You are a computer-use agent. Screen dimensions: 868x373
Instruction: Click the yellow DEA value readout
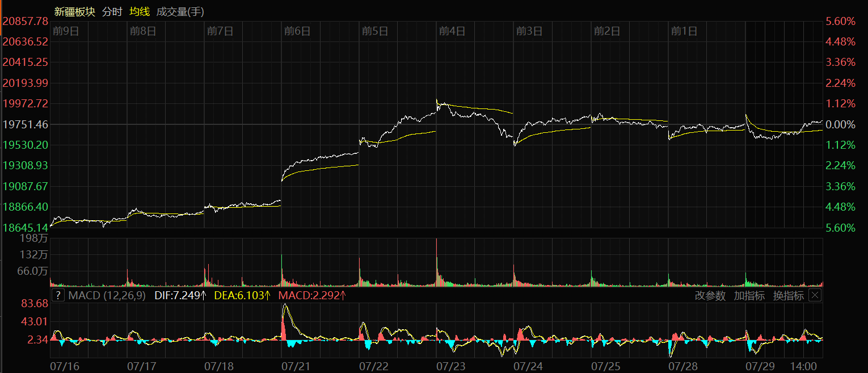point(242,295)
